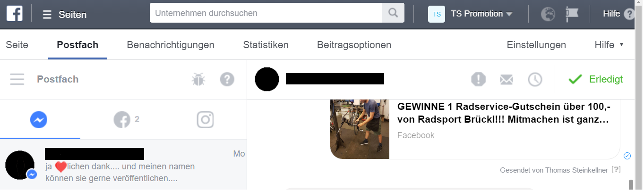644x191 pixels.
Task: Switch to the Facebook comments tab
Action: pyautogui.click(x=126, y=120)
